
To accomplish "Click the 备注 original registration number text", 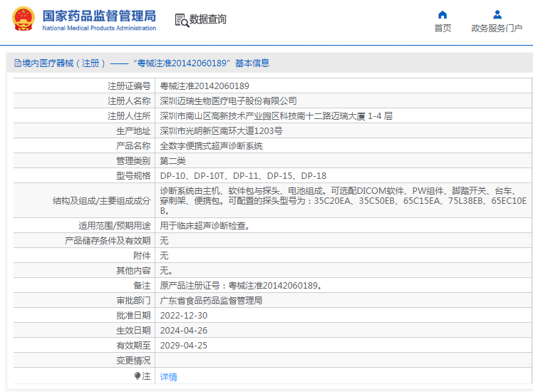I will tap(241, 286).
